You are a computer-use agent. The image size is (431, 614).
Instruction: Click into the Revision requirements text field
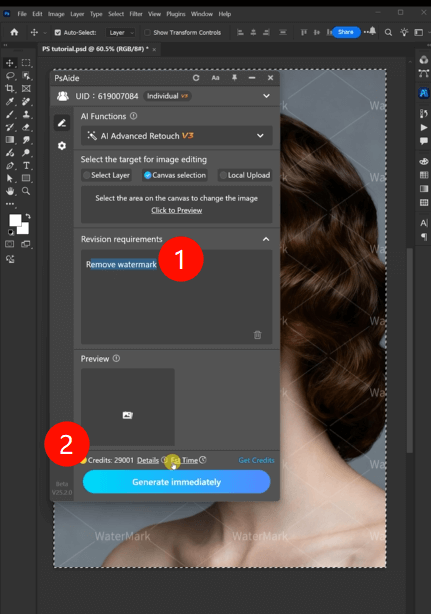click(x=177, y=297)
